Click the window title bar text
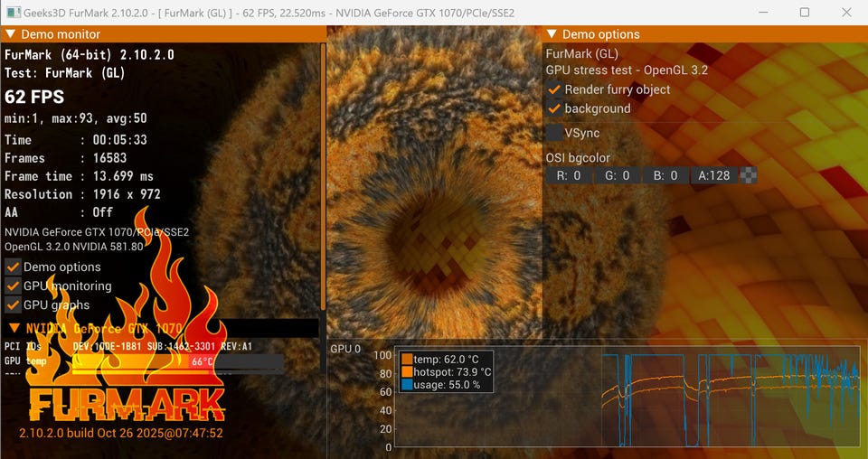 coord(269,12)
